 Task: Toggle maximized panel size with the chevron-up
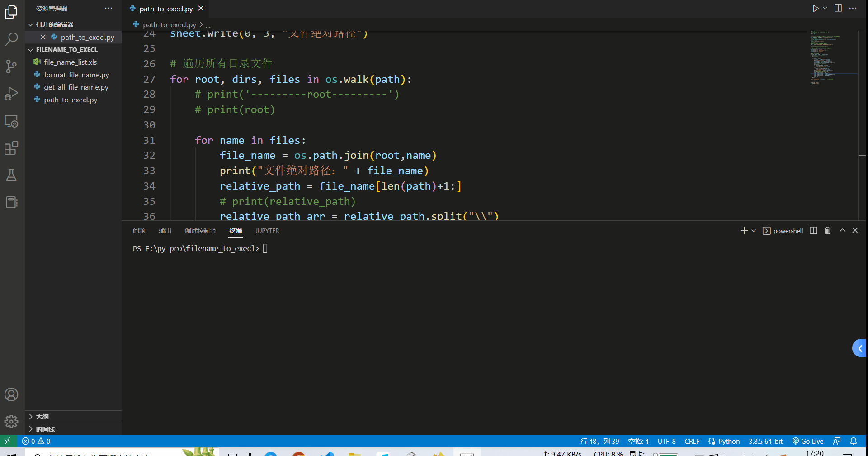click(842, 231)
